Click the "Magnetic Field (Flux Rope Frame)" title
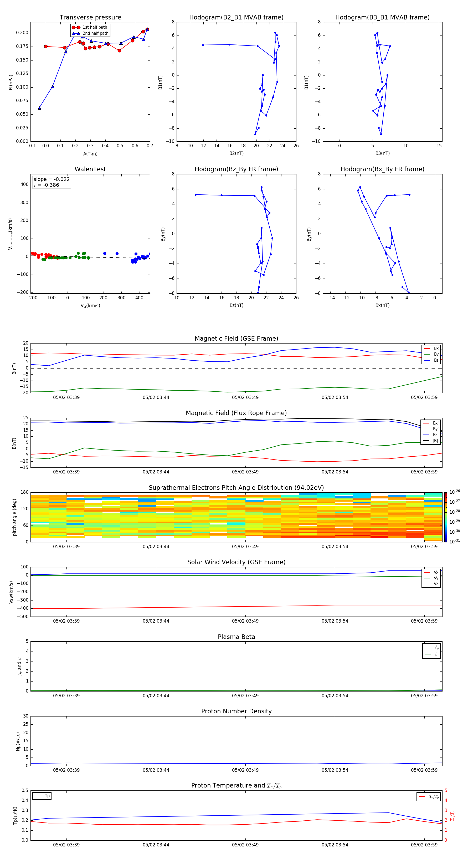Viewport: 473px width, 868px height. tap(236, 413)
